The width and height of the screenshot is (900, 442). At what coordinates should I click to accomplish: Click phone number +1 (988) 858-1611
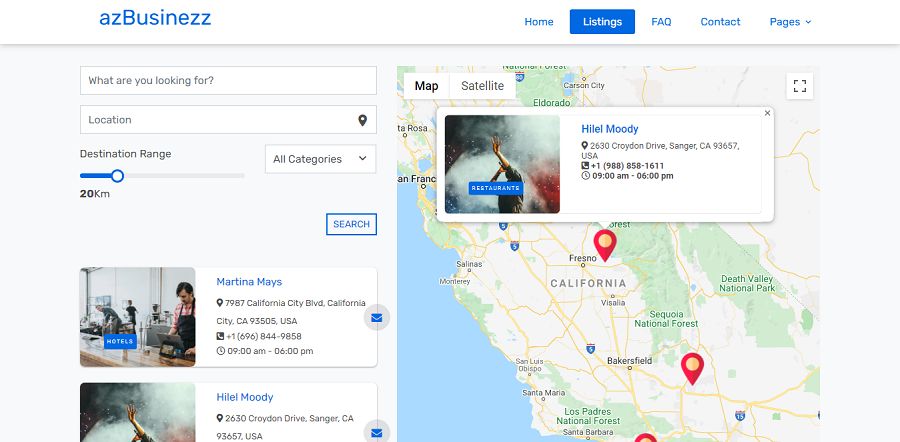coord(627,166)
